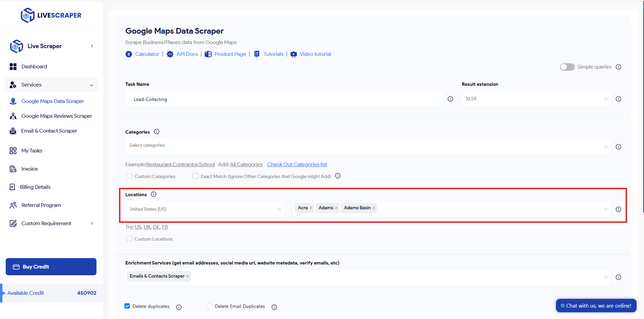Click the Google Maps Data Scraper pin icon
The width and height of the screenshot is (644, 319).
[13, 101]
